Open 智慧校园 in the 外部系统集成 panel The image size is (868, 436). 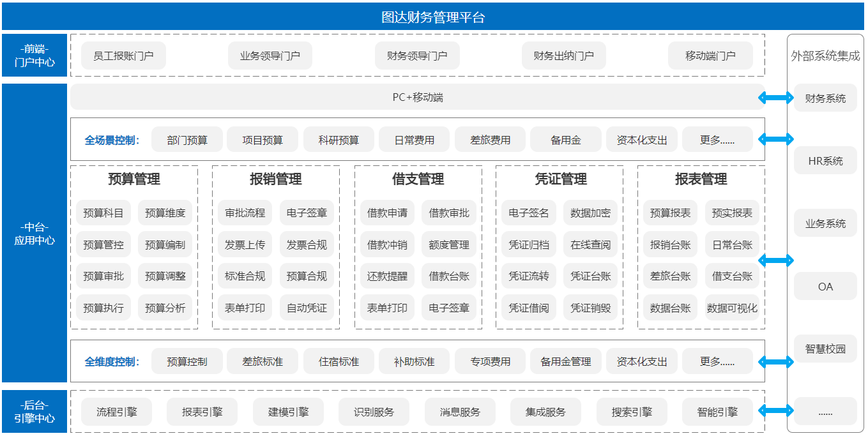tap(825, 349)
